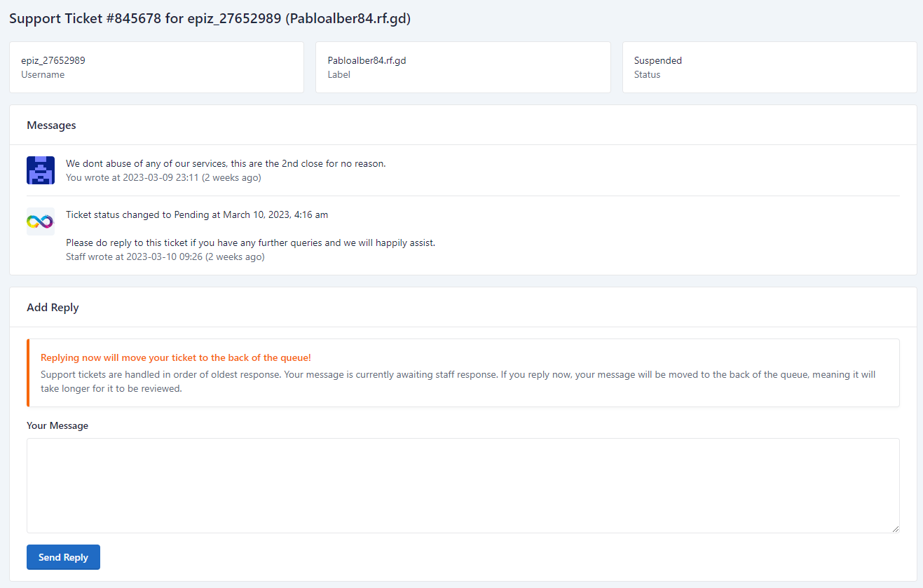Click the message box resize handle
This screenshot has width=923, height=588.
(x=895, y=528)
